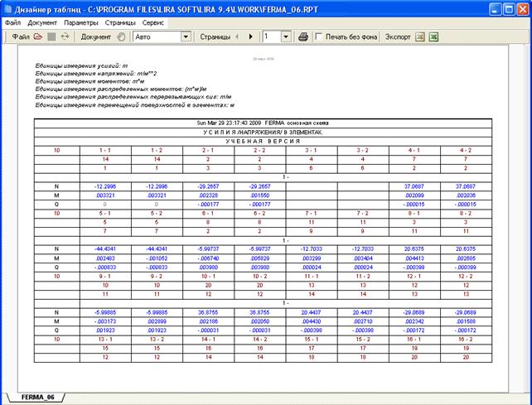Click cell header '13 - 1'

pos(105,340)
